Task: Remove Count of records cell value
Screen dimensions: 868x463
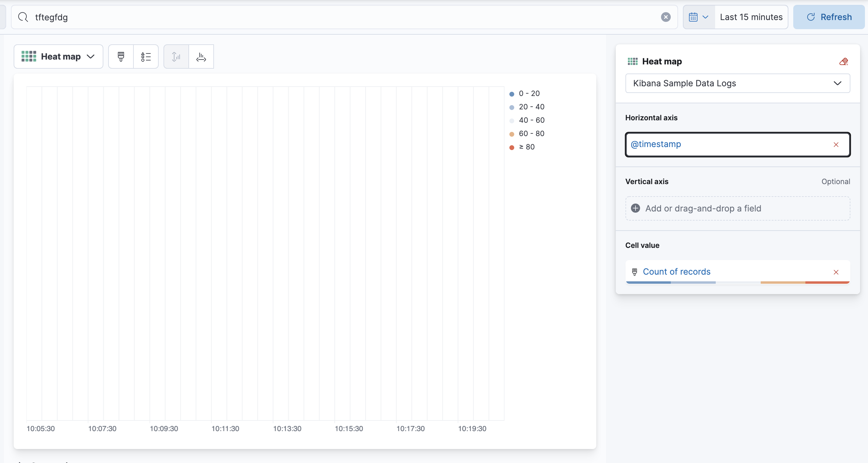Action: (x=836, y=272)
